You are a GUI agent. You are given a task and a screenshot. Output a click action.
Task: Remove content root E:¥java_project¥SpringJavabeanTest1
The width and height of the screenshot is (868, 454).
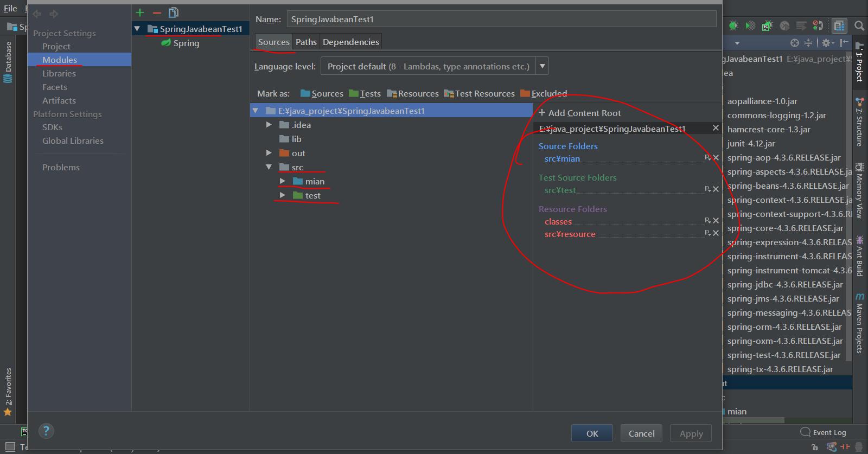point(716,128)
